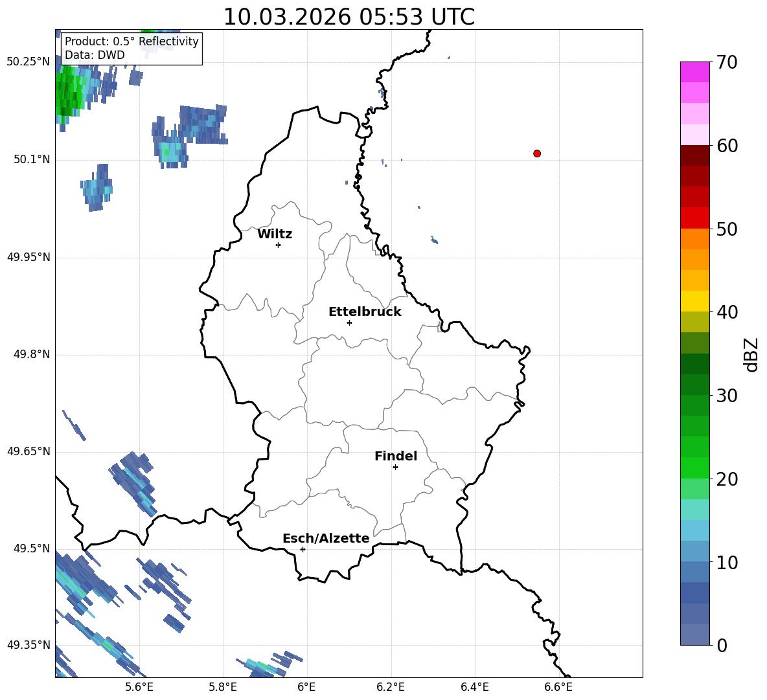Click the colorbar tick label 60
767x700 pixels.
pyautogui.click(x=727, y=146)
